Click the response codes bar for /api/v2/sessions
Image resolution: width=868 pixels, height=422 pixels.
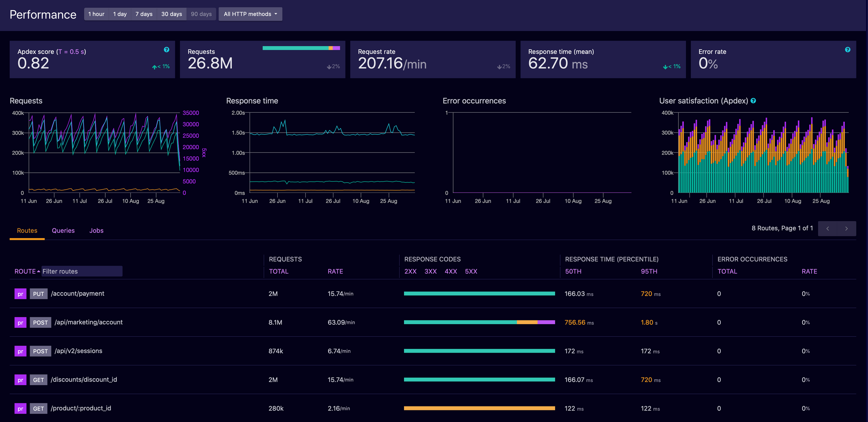(479, 351)
